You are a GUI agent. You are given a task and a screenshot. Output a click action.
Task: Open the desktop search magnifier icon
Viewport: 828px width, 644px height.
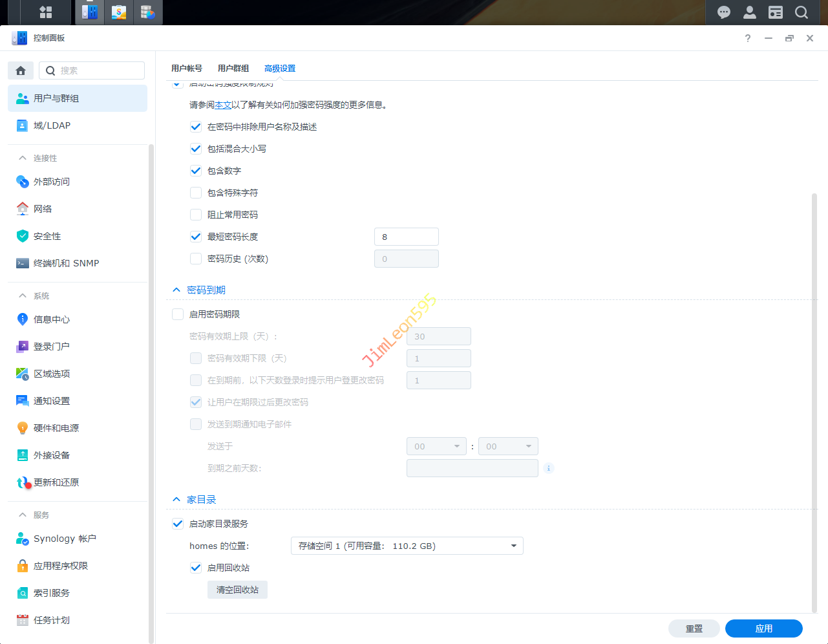click(801, 12)
